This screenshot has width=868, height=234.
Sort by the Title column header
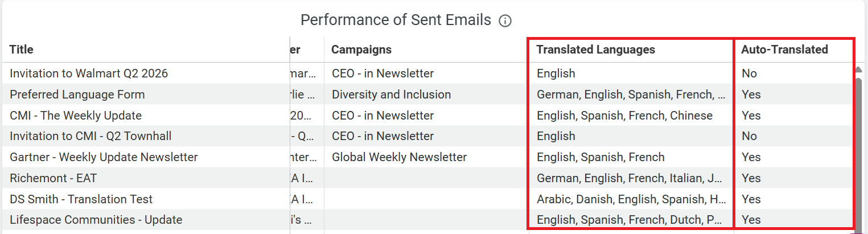pyautogui.click(x=22, y=50)
